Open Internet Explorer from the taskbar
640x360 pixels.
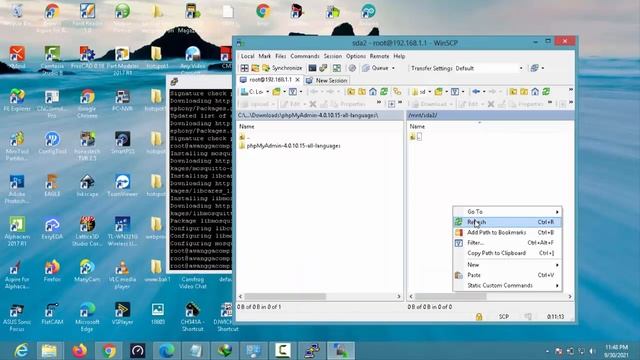pos(21,351)
